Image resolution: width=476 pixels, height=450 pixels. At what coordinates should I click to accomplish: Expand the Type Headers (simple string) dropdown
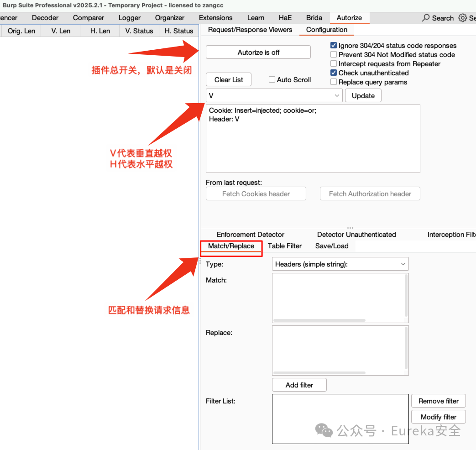pyautogui.click(x=340, y=264)
